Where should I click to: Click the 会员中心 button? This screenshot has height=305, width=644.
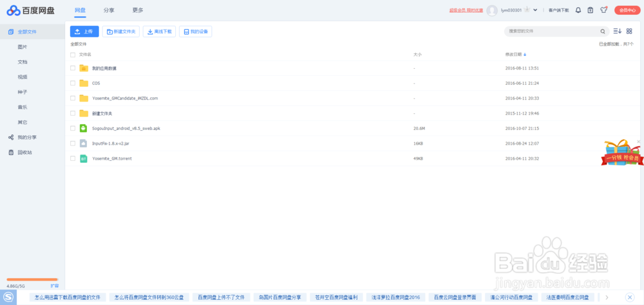pos(627,10)
